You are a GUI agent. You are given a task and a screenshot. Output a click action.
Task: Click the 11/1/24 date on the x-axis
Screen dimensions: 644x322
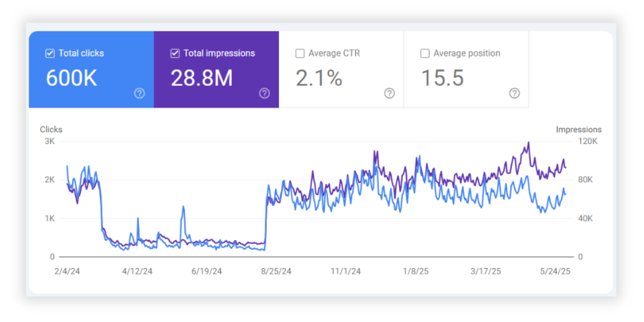pyautogui.click(x=346, y=271)
